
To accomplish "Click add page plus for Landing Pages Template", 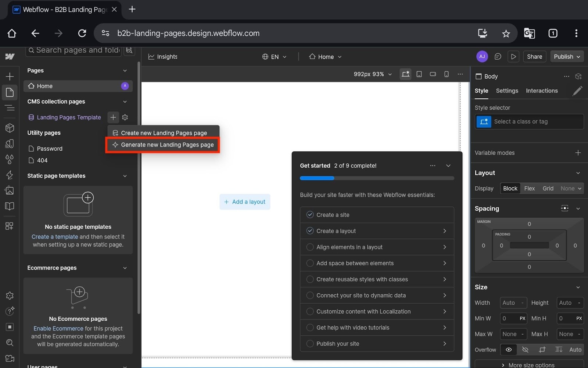I will 113,117.
